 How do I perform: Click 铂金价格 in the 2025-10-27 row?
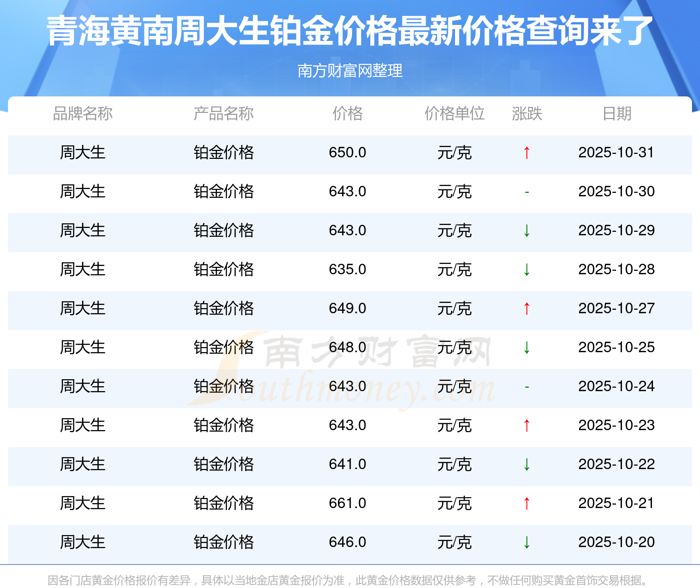[223, 308]
